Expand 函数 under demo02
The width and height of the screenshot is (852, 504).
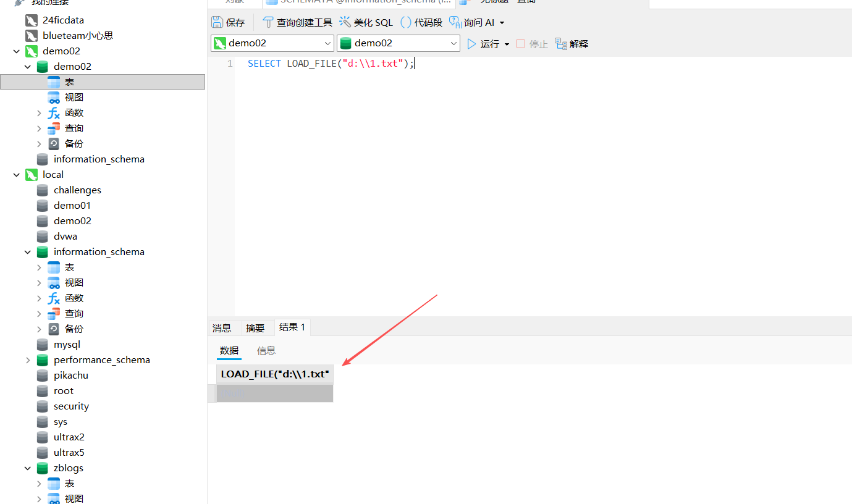click(39, 113)
